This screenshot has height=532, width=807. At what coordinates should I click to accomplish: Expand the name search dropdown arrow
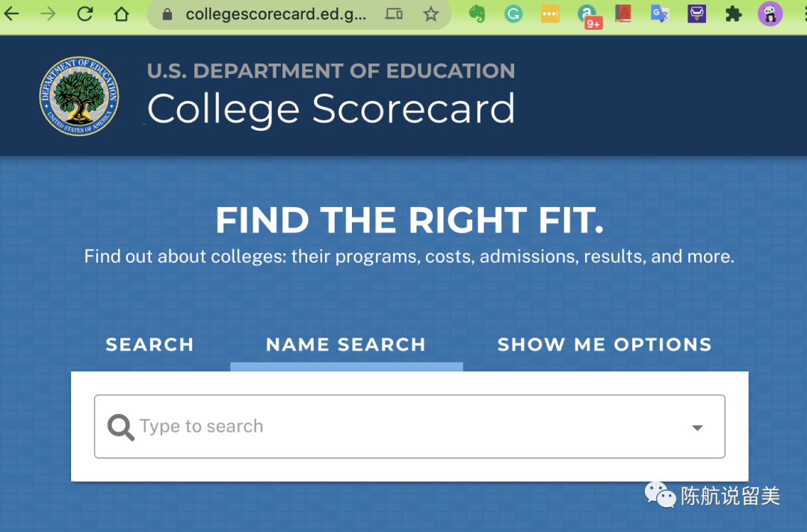[697, 427]
